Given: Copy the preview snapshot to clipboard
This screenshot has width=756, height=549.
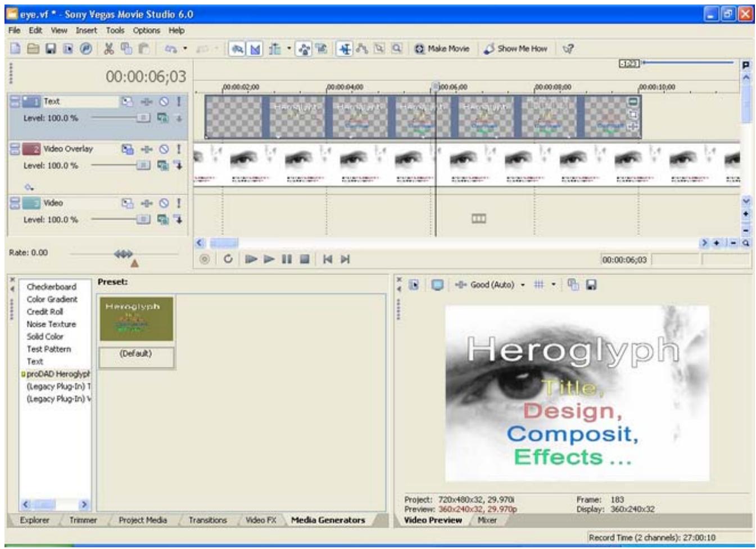Looking at the screenshot, I should coord(573,285).
